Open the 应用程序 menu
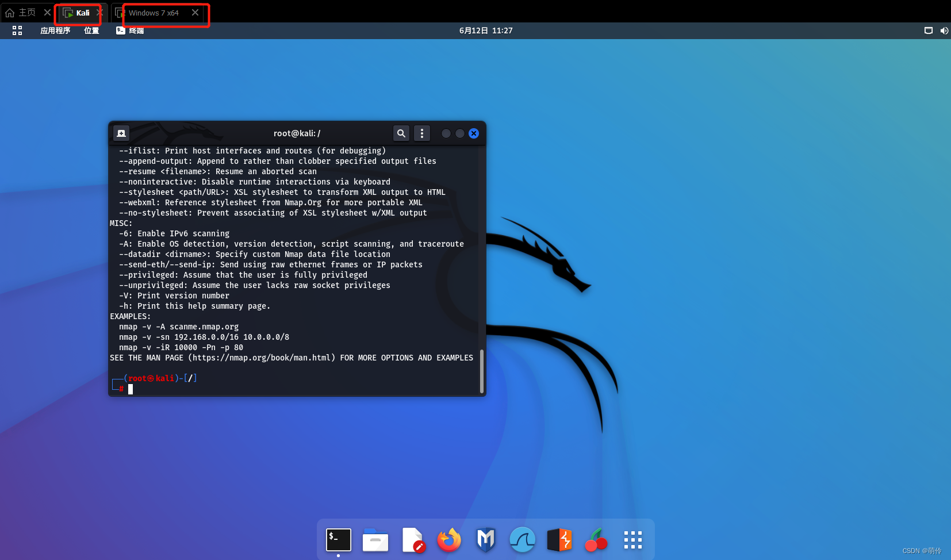 pos(55,30)
